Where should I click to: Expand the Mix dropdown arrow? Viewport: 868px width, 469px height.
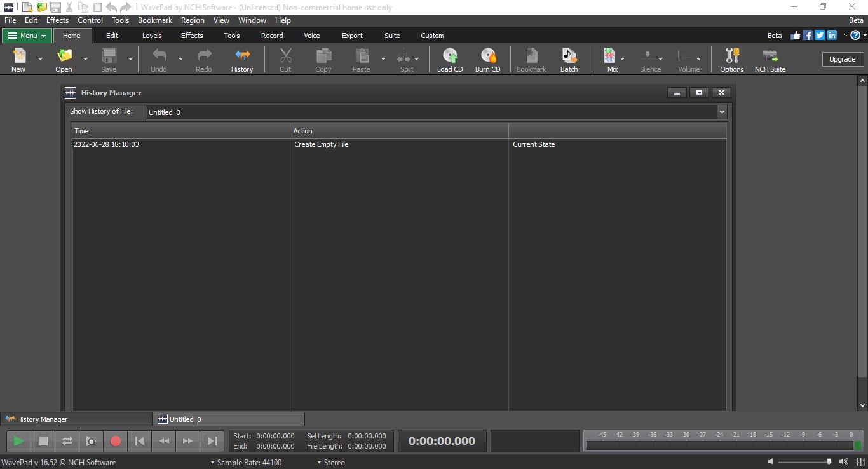(622, 59)
